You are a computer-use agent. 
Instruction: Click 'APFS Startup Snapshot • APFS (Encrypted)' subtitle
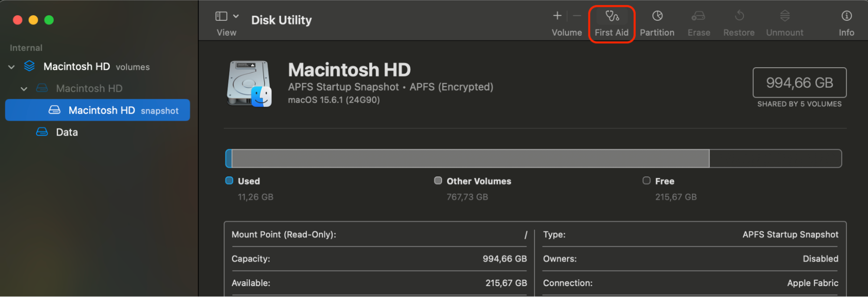coord(391,87)
